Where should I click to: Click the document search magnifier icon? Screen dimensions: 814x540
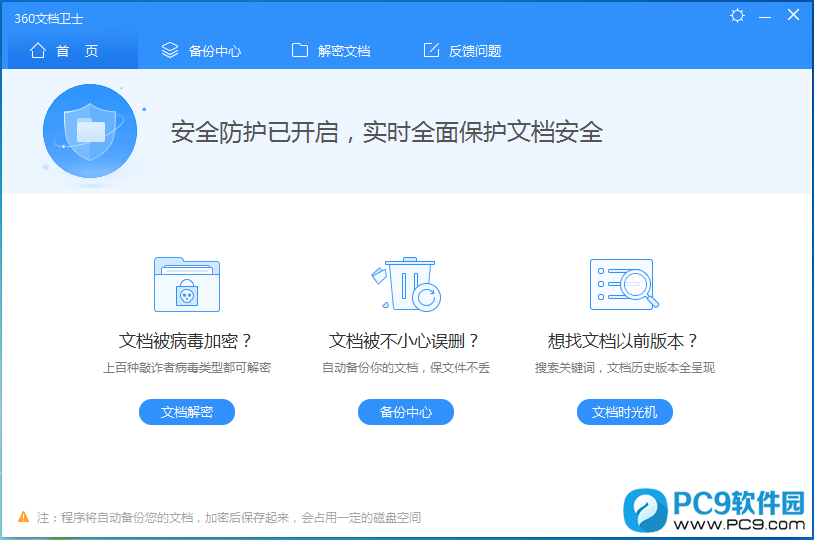624,284
